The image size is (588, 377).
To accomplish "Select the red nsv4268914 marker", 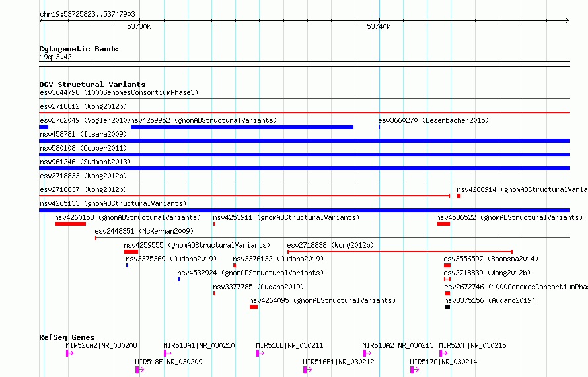I will coord(459,196).
